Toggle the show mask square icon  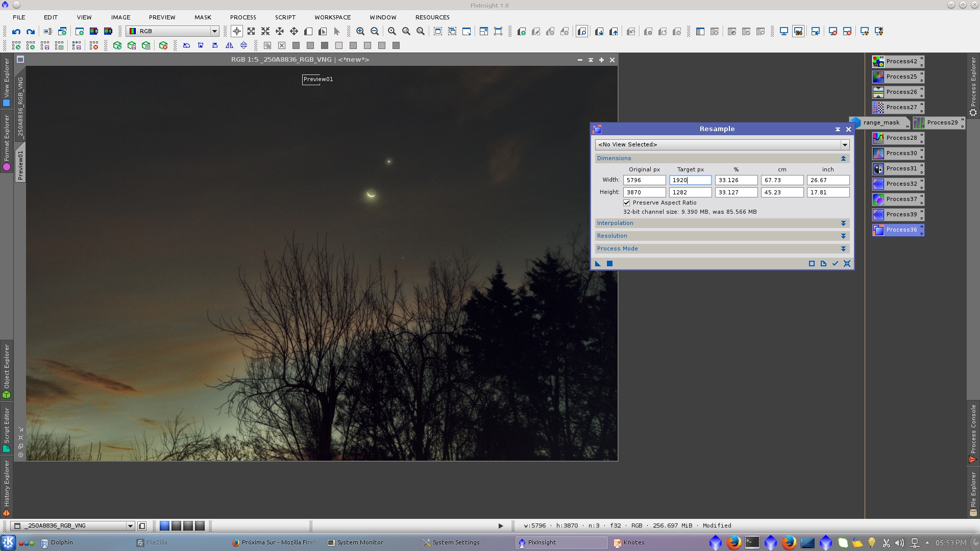pyautogui.click(x=267, y=46)
